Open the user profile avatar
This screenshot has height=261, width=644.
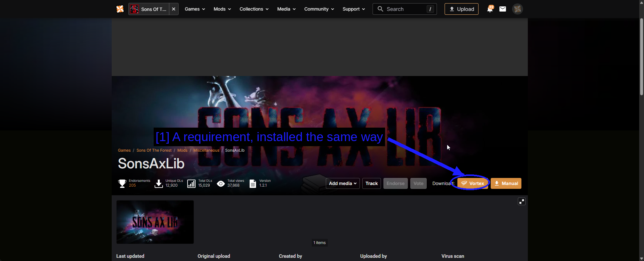point(518,9)
